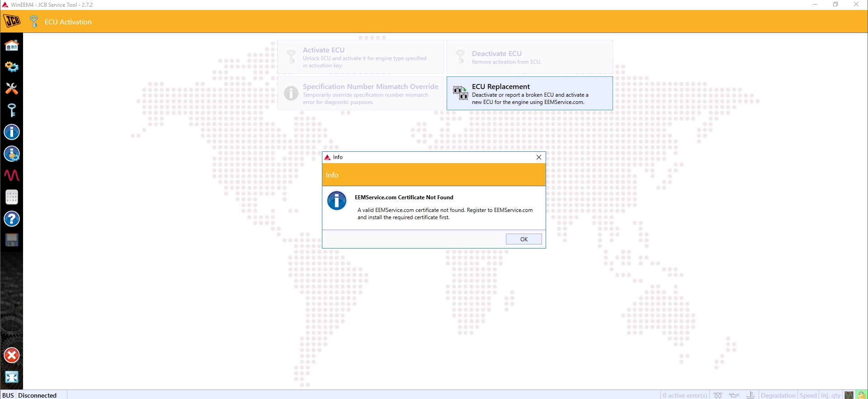
Task: Open the red waveform measurement icon
Action: (x=12, y=175)
